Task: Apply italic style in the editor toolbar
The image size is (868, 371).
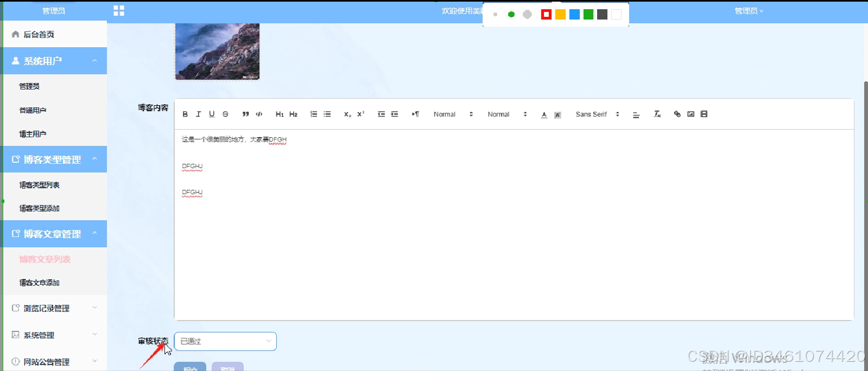Action: (198, 114)
